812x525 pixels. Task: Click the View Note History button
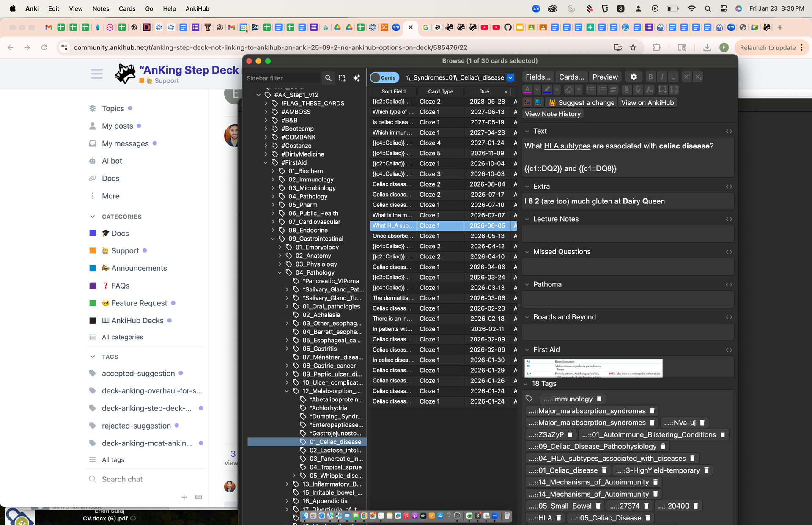click(552, 114)
